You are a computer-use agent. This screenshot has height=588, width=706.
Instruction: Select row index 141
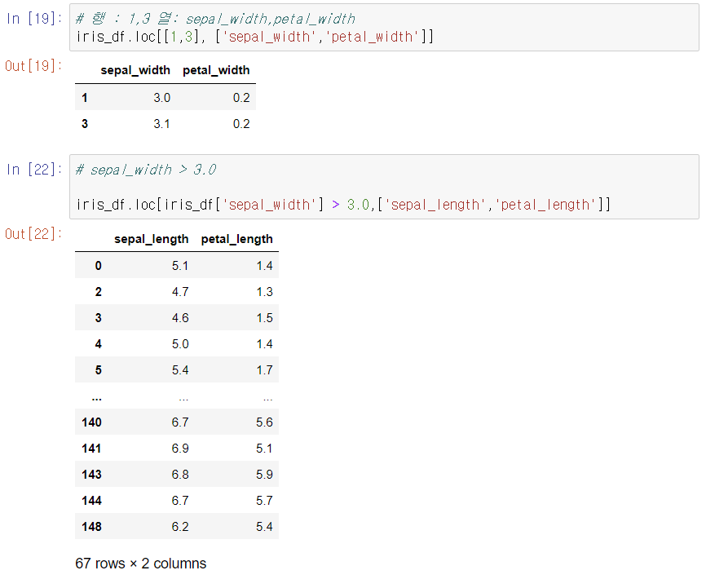tap(92, 449)
